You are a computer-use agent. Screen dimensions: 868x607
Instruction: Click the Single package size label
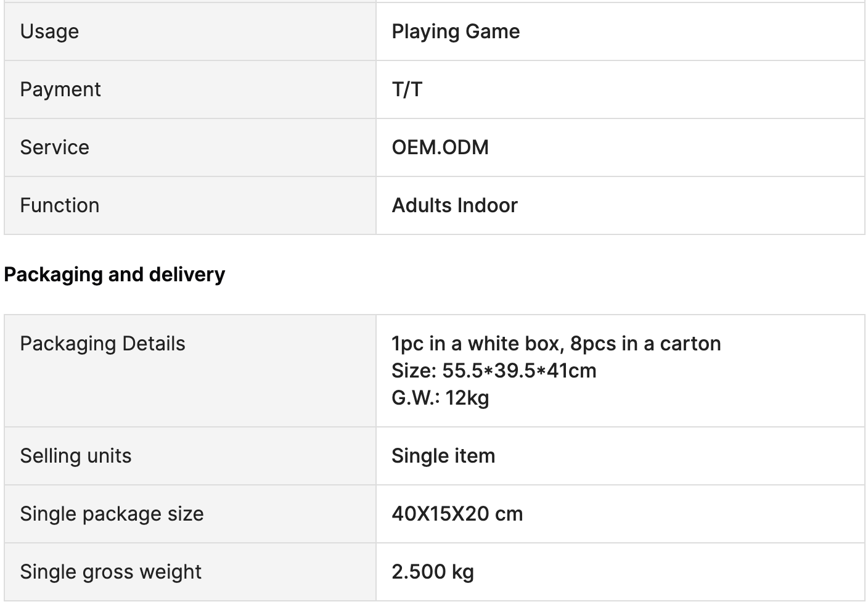click(112, 514)
